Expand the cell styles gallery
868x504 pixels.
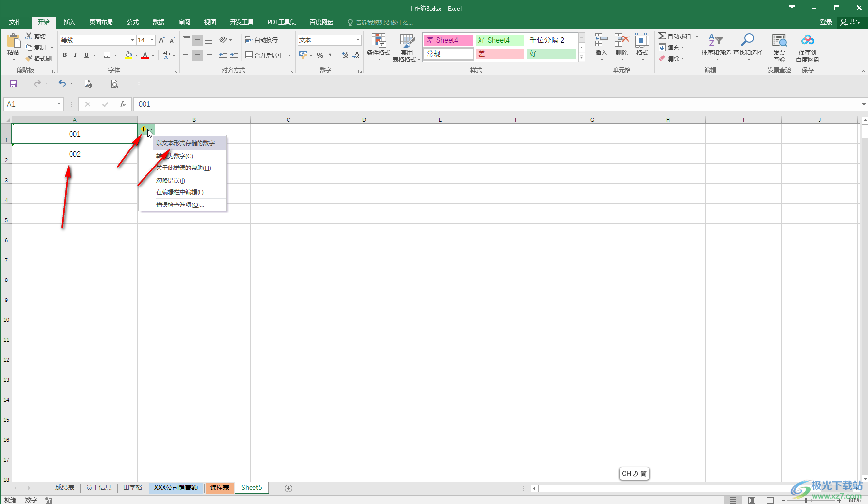pyautogui.click(x=581, y=57)
